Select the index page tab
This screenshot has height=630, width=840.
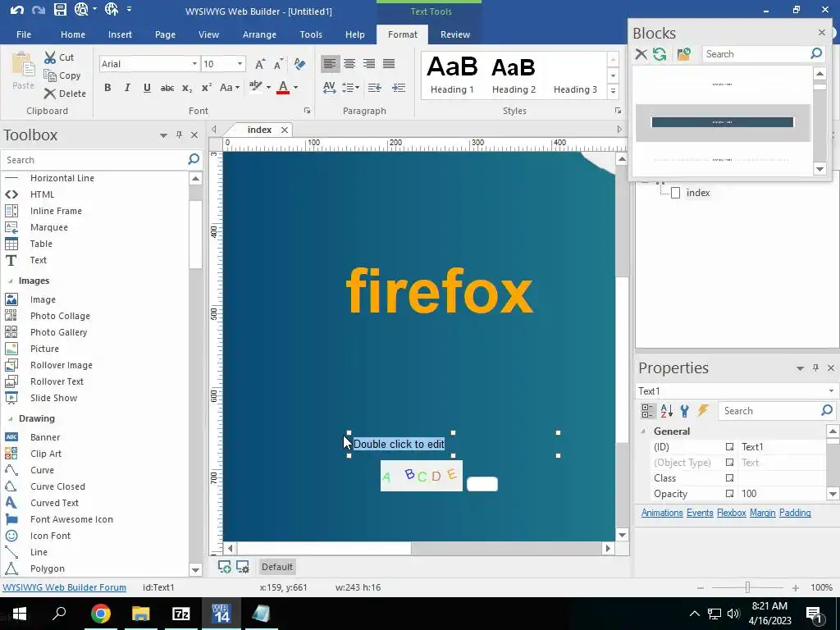pos(259,130)
